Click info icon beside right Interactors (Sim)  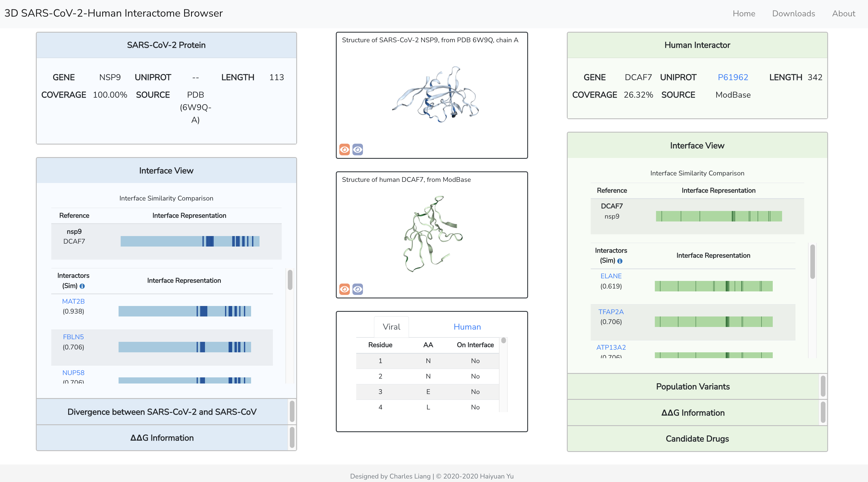(x=620, y=261)
